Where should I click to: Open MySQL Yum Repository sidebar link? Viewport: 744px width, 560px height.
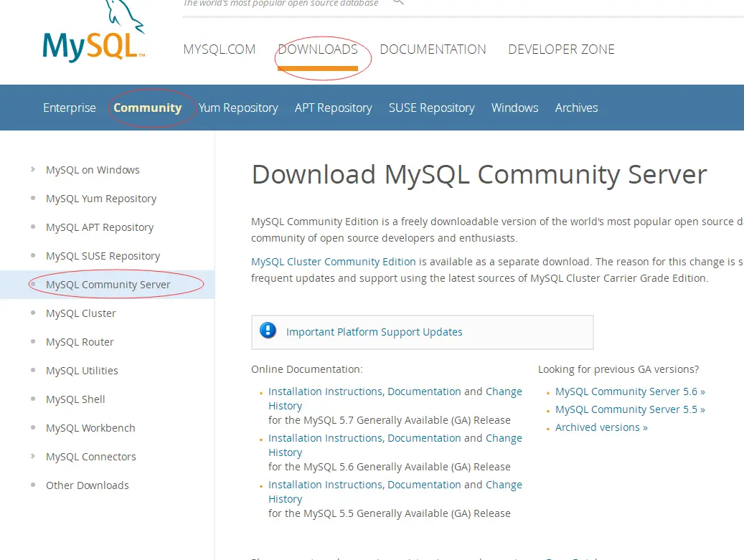pyautogui.click(x=101, y=199)
